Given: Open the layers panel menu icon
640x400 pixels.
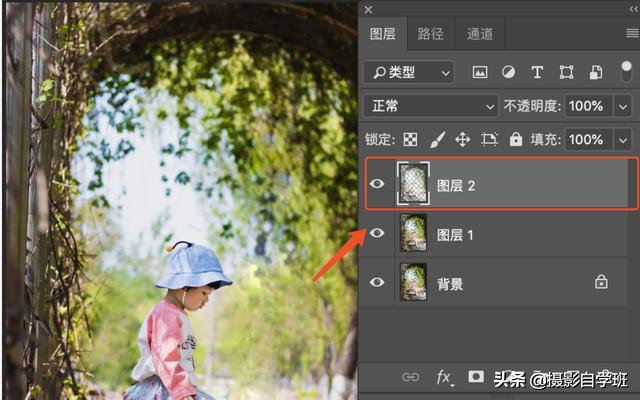Looking at the screenshot, I should pos(633,33).
